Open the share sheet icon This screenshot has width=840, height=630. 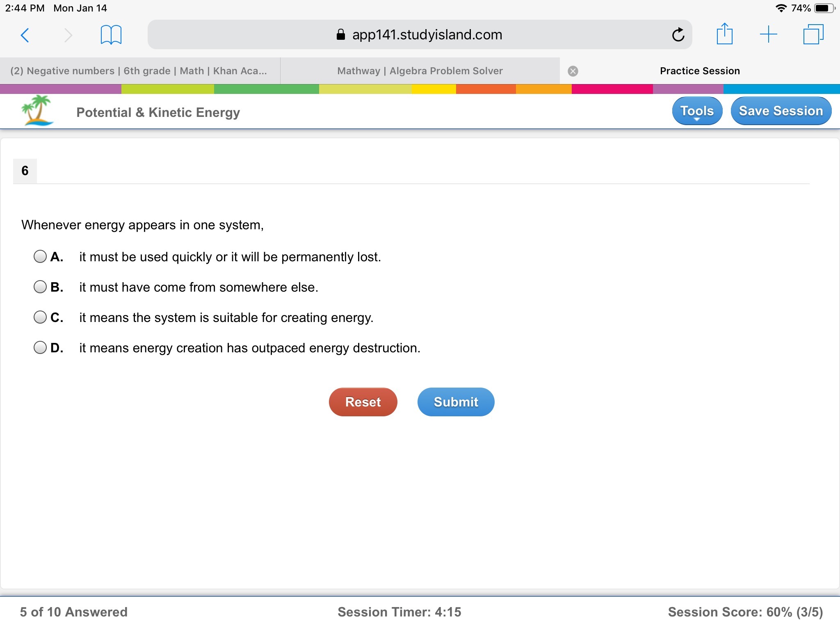tap(724, 34)
